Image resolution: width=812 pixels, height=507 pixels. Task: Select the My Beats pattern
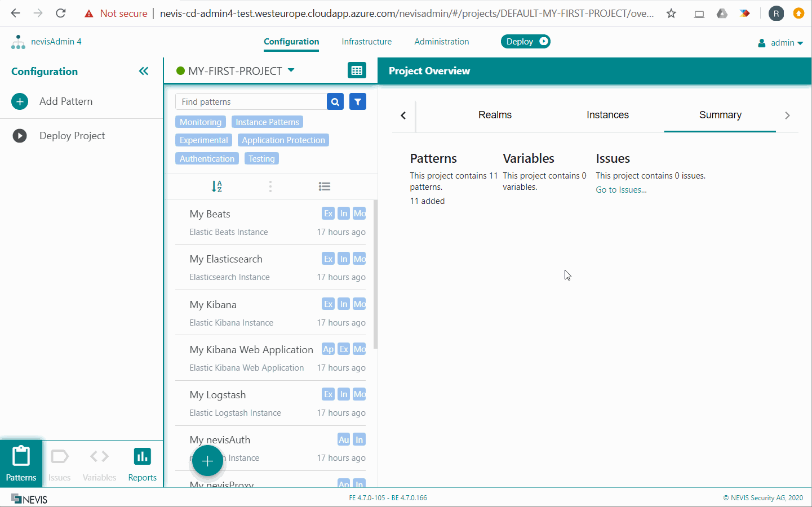click(270, 223)
